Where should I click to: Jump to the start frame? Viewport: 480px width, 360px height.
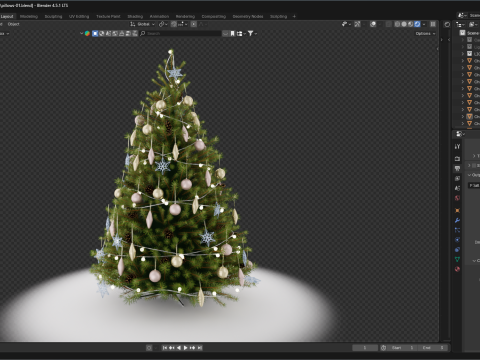tap(165, 348)
